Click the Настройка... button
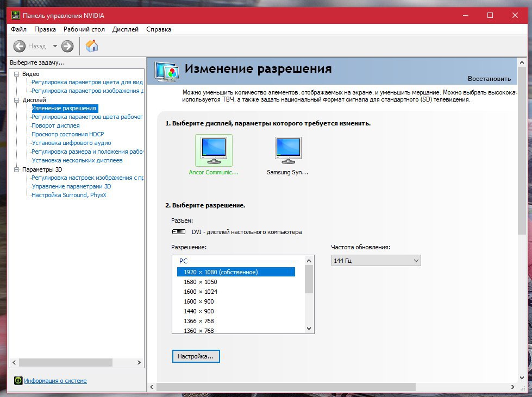Viewport: 532px width, 397px height. tap(196, 356)
